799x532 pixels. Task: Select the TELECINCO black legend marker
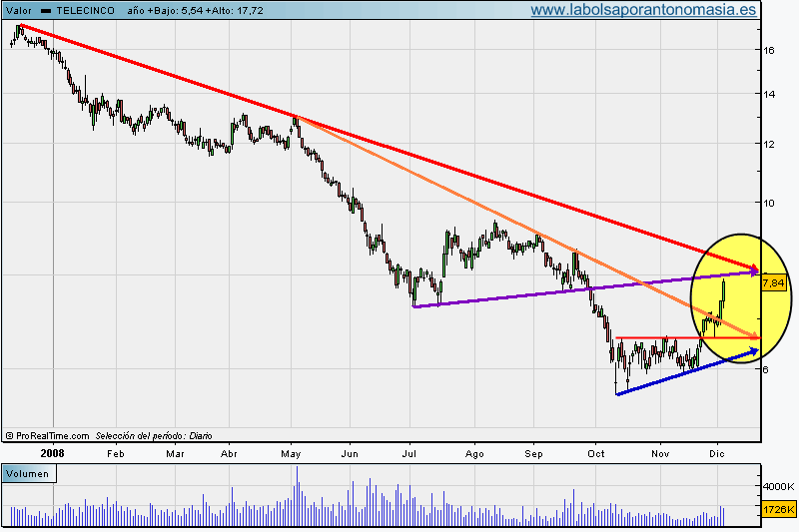[x=46, y=9]
